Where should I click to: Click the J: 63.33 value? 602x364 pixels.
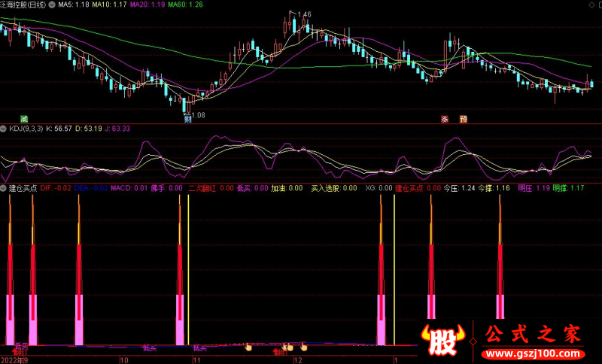click(x=117, y=129)
